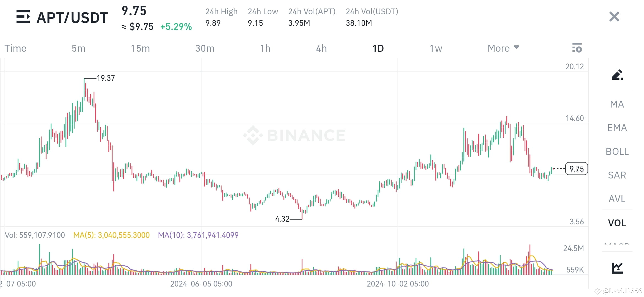Apply the SAR indicator
Screen dimensions: 644x297
(616, 175)
